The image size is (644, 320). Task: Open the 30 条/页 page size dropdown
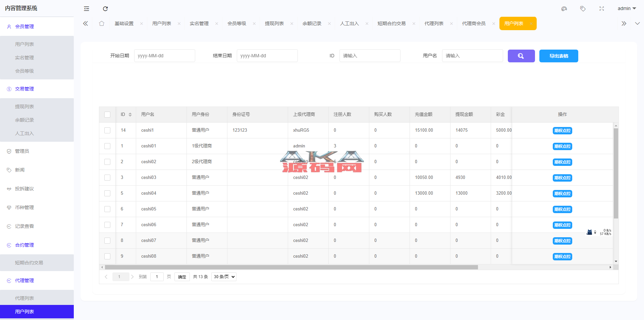[224, 277]
